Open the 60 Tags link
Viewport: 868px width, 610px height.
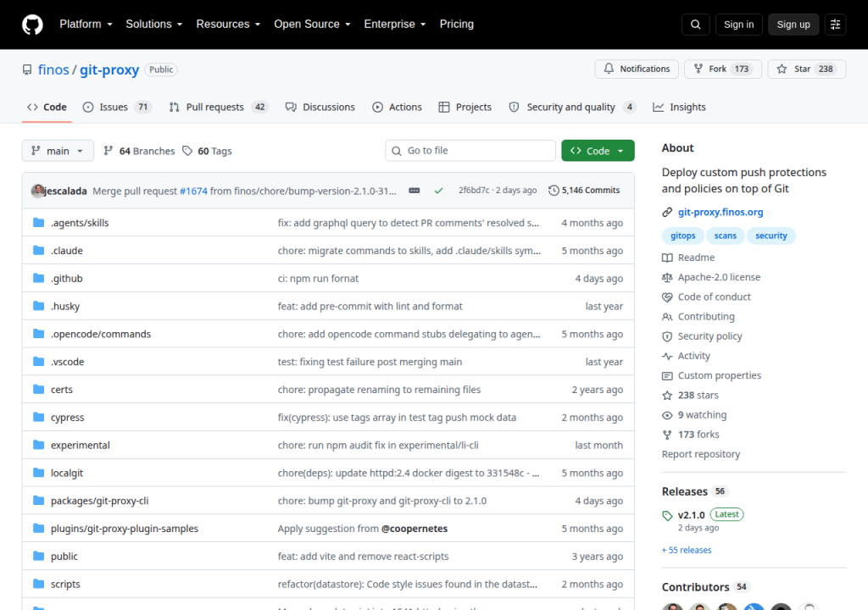tap(208, 151)
